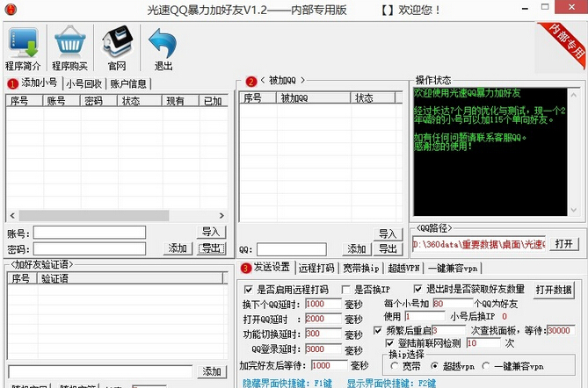Click 添加 button for 加好友验证语

point(212,371)
